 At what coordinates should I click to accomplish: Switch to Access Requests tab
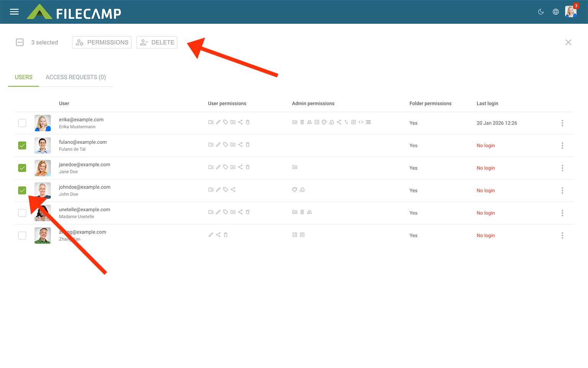(75, 77)
